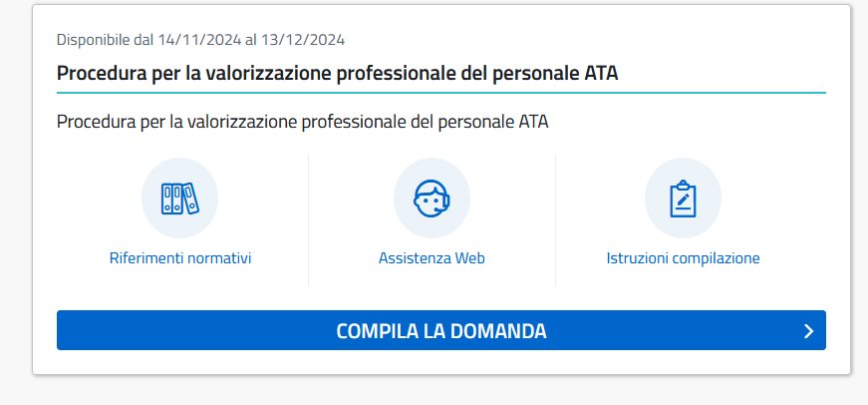Open the Istruzioni compilazione link
The image size is (868, 405).
pos(683,258)
